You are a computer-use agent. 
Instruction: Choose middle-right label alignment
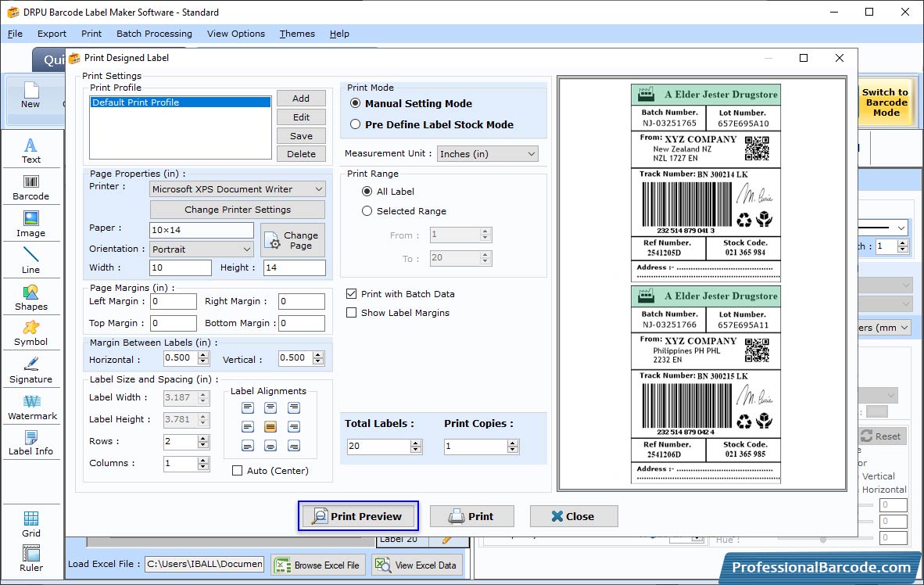point(294,426)
